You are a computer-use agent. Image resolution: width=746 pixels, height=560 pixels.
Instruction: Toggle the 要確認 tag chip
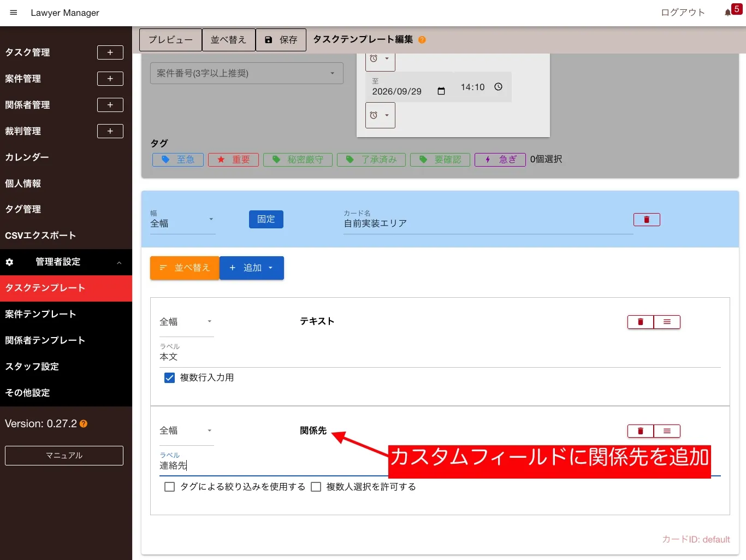coord(440,160)
